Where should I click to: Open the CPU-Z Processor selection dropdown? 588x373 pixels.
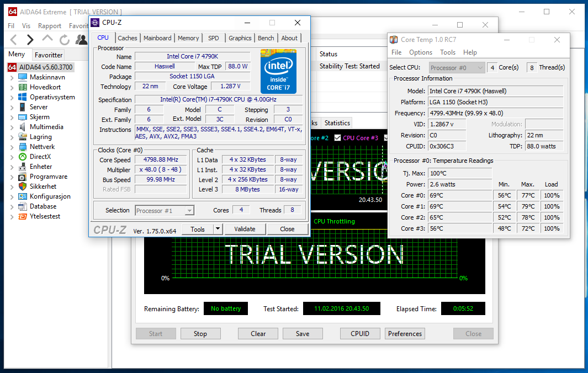tap(190, 211)
